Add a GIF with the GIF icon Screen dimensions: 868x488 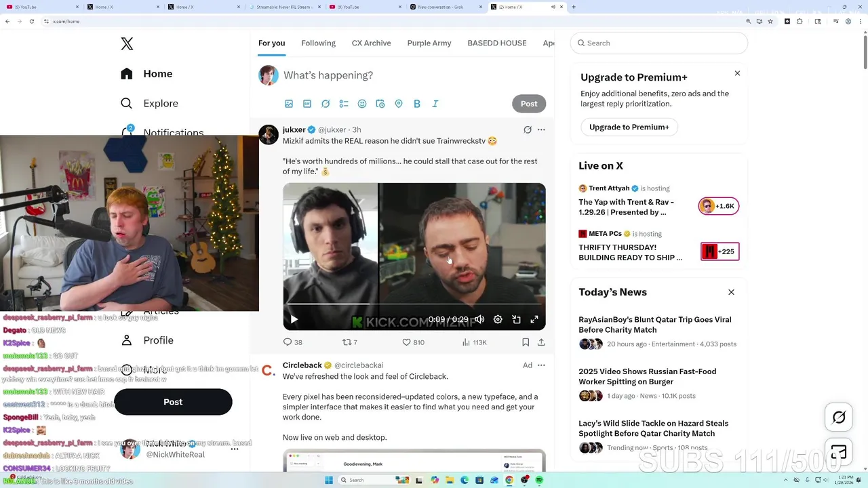307,104
